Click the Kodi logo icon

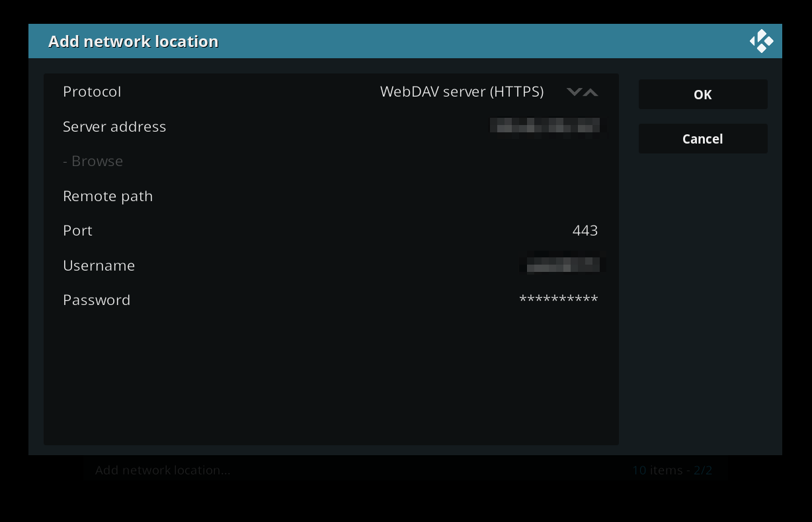(x=761, y=41)
